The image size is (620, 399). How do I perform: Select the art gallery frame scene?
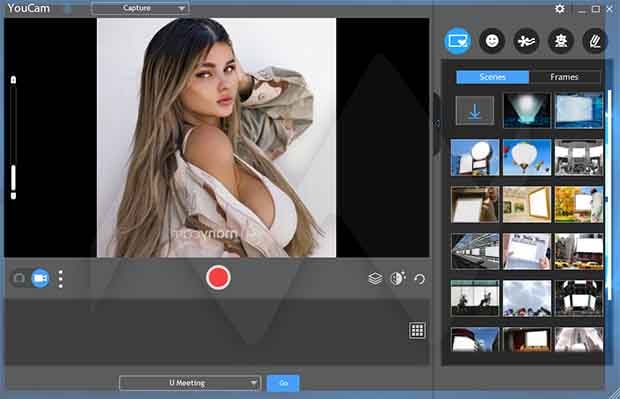tap(527, 204)
